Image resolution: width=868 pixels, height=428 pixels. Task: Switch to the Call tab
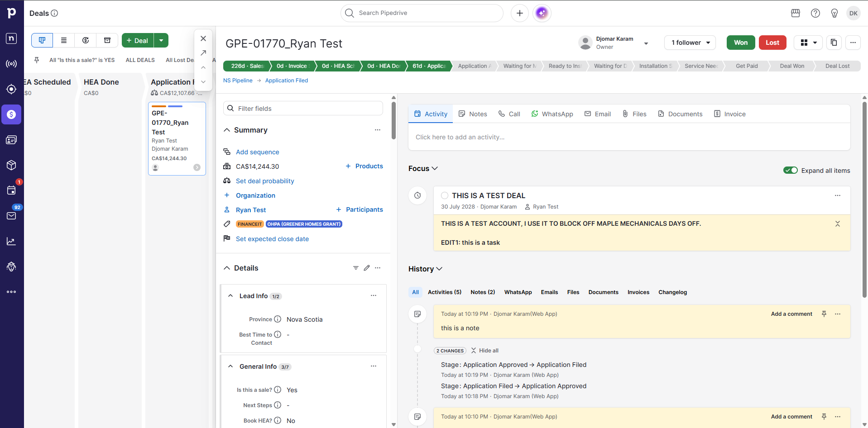[509, 114]
